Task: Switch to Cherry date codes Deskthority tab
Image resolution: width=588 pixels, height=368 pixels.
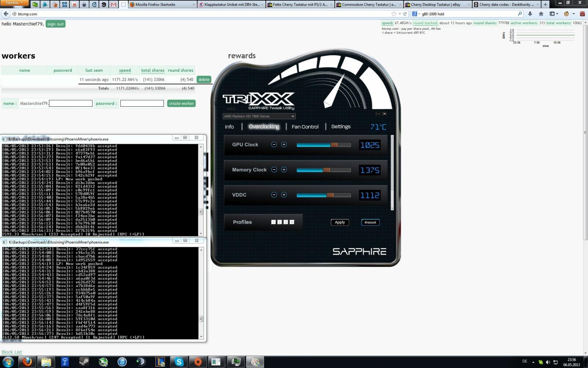Action: point(506,4)
